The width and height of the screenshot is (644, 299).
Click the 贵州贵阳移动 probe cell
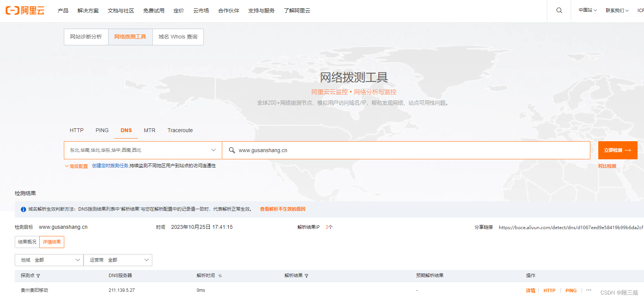tap(34, 290)
